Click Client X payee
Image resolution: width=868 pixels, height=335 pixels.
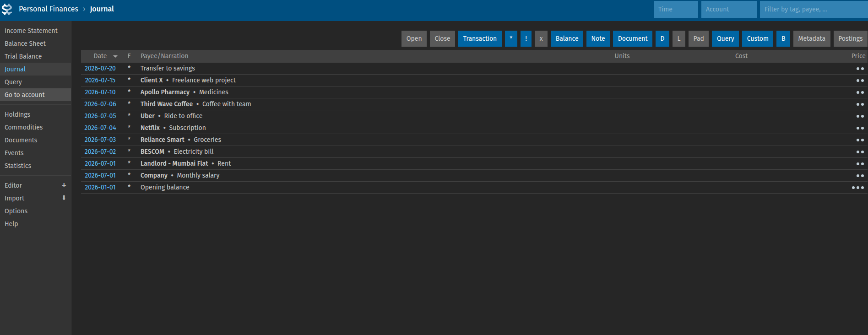click(x=152, y=80)
